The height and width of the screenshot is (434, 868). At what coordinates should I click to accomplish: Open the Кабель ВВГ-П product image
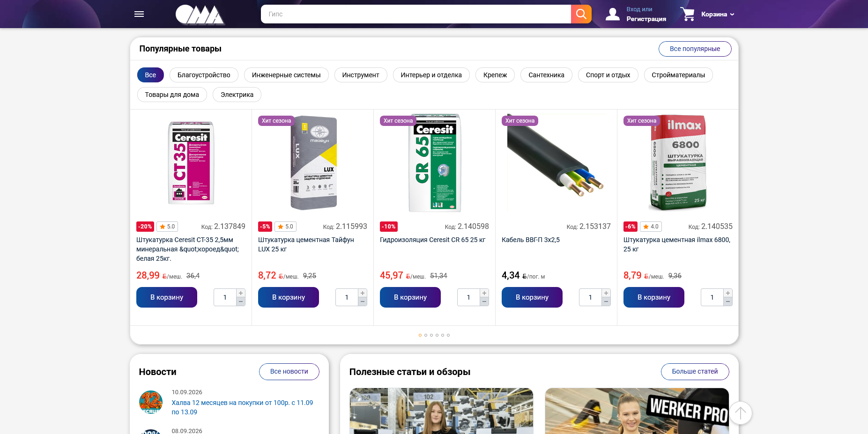click(556, 162)
